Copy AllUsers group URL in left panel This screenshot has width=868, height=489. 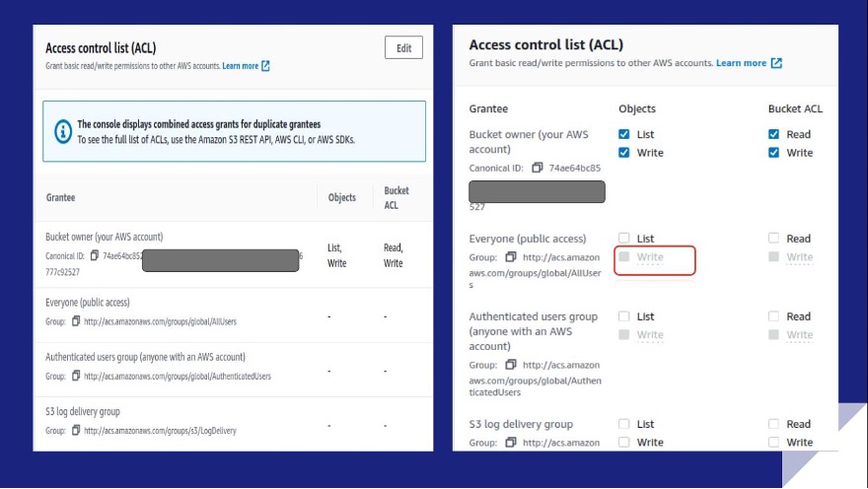coord(76,321)
